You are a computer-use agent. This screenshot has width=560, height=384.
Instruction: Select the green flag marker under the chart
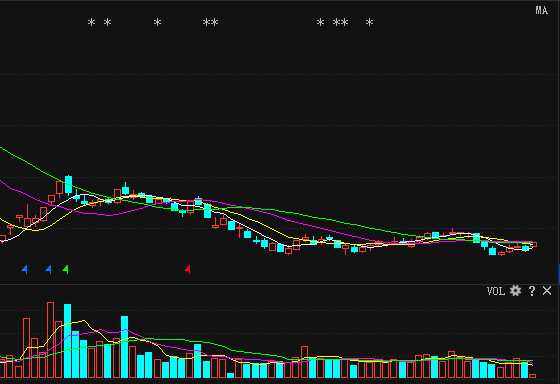(x=65, y=269)
